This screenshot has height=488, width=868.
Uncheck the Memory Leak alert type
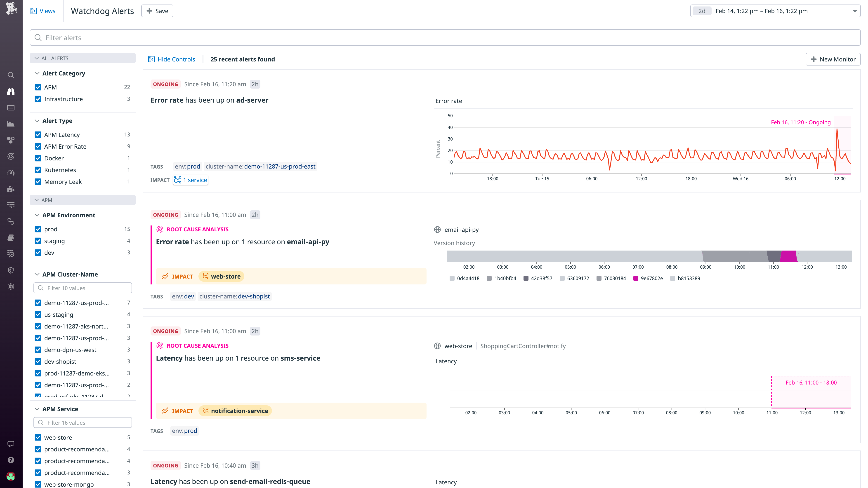38,181
